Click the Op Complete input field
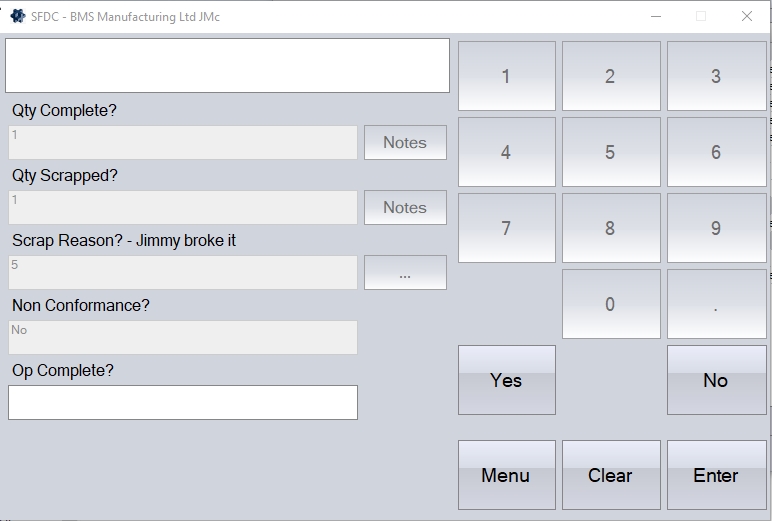The width and height of the screenshot is (772, 521). tap(183, 402)
